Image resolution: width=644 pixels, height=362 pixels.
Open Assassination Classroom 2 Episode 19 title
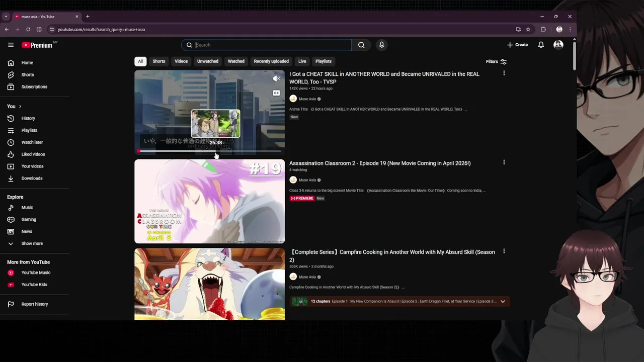click(x=380, y=163)
